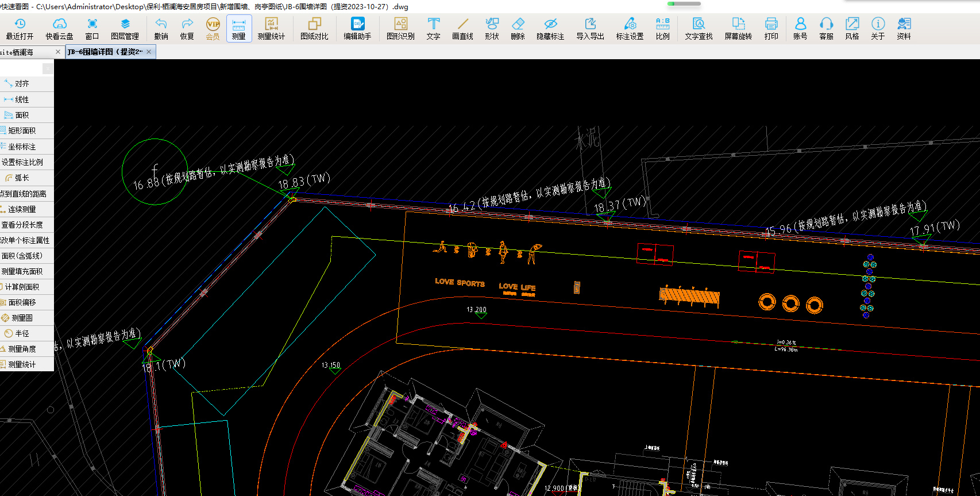Image resolution: width=980 pixels, height=496 pixels.
Task: Click 查看分段长度 view segment lengths
Action: tap(27, 225)
